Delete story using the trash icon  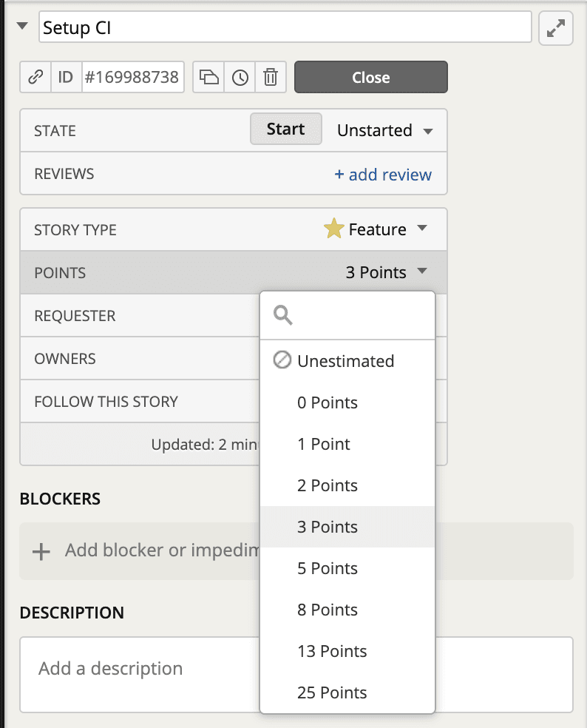pos(271,77)
